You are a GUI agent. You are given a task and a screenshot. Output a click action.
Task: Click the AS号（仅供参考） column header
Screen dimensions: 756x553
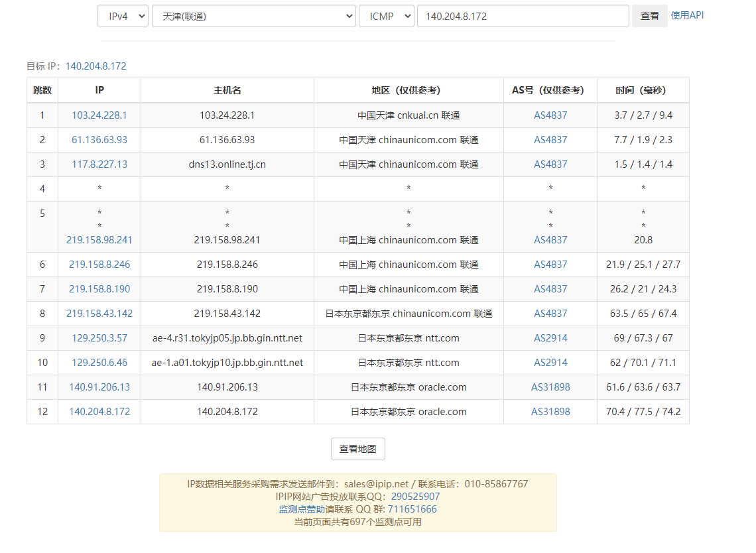[x=550, y=90]
